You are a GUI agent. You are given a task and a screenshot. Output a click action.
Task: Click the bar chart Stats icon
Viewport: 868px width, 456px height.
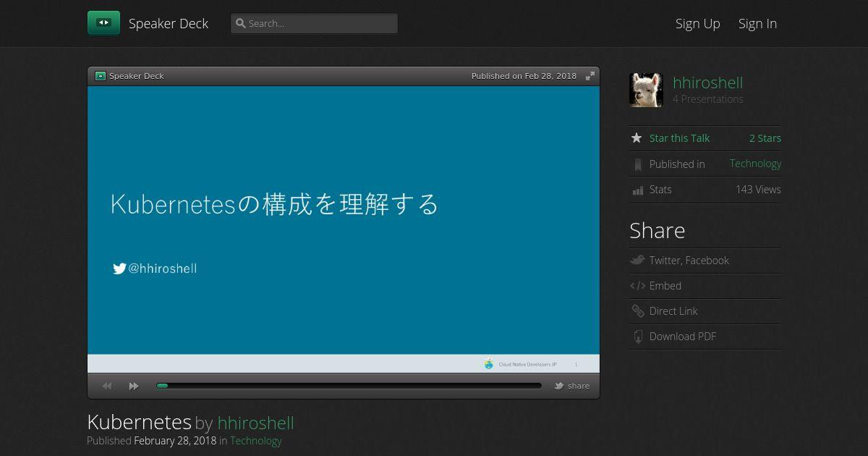click(637, 190)
